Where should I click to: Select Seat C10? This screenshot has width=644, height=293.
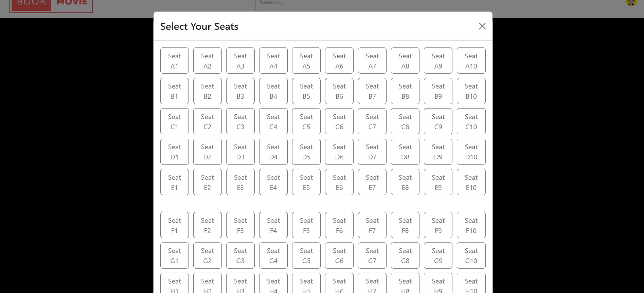(471, 121)
